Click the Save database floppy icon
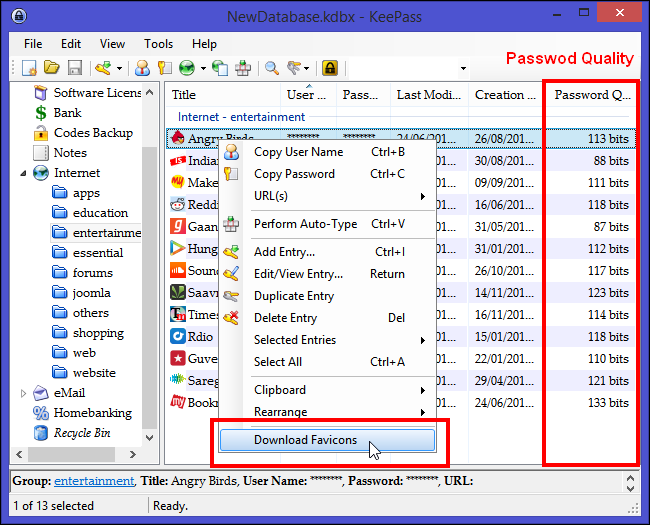 75,68
